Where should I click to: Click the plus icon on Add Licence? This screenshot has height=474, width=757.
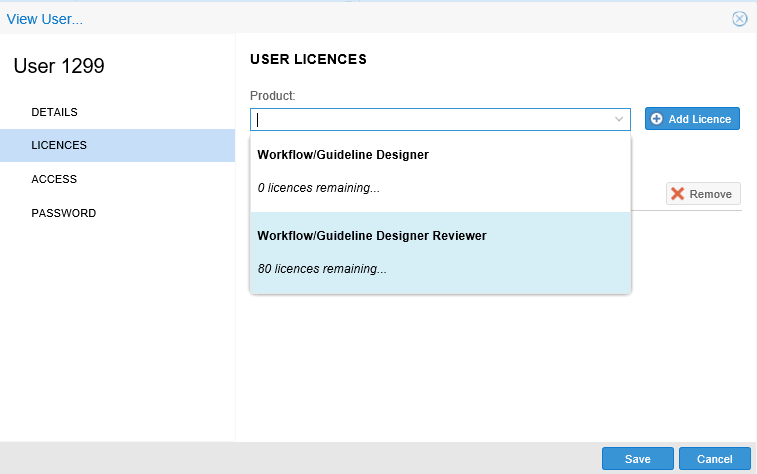(657, 119)
